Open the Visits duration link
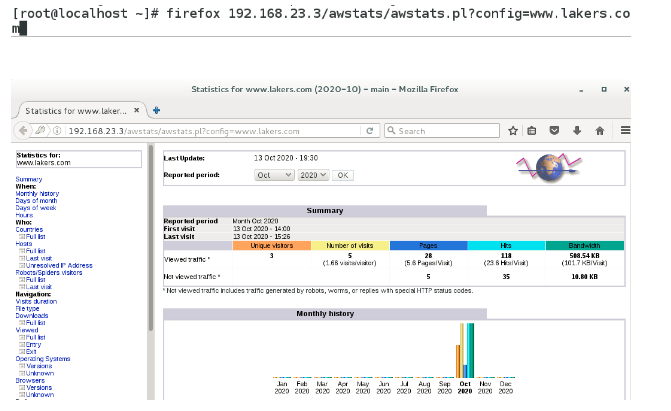The height and width of the screenshot is (411, 671). click(x=36, y=301)
